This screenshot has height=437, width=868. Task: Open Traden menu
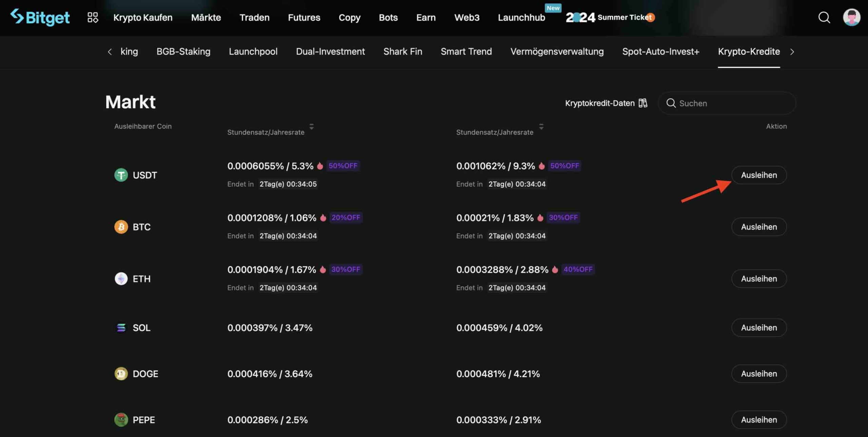click(254, 17)
